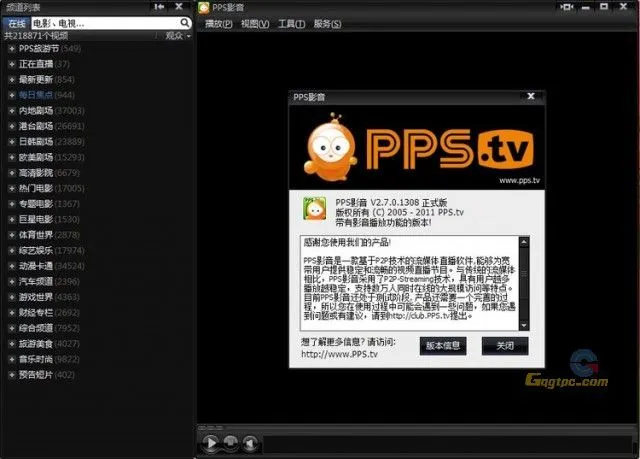Open the club.PPS.tv link in the description

419,316
